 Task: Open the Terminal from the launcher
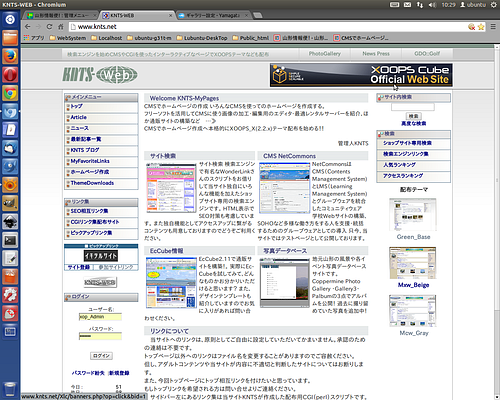pos(10,240)
